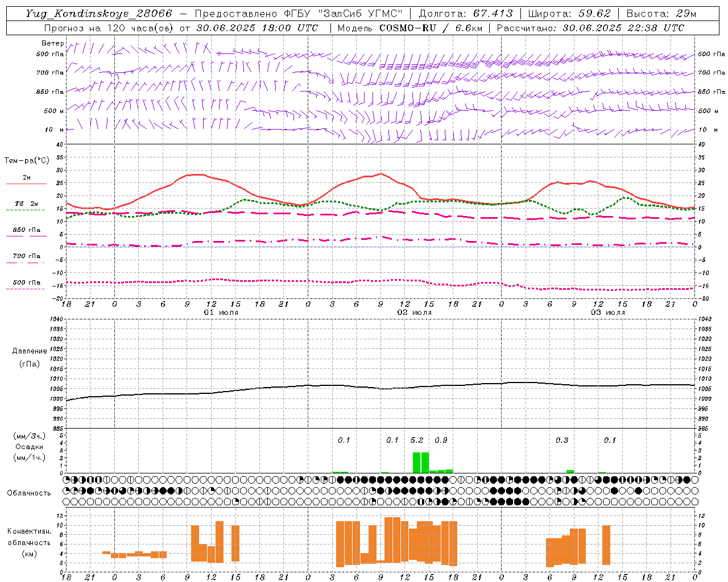Viewport: 728px width, 582px height.
Task: Click the station title Yug_Kondinskoye_28066
Action: coord(99,14)
